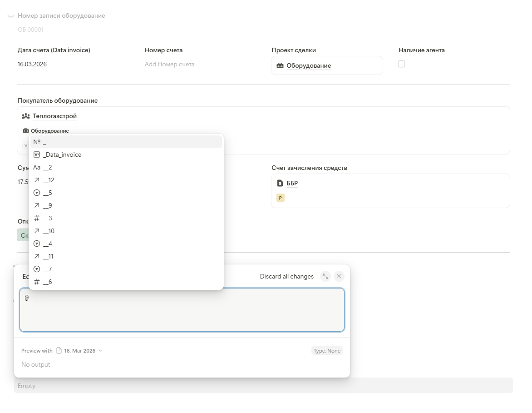Viewport: 532px width, 413px height.
Task: Click the relation arrow icon of __9
Action: [x=37, y=205]
